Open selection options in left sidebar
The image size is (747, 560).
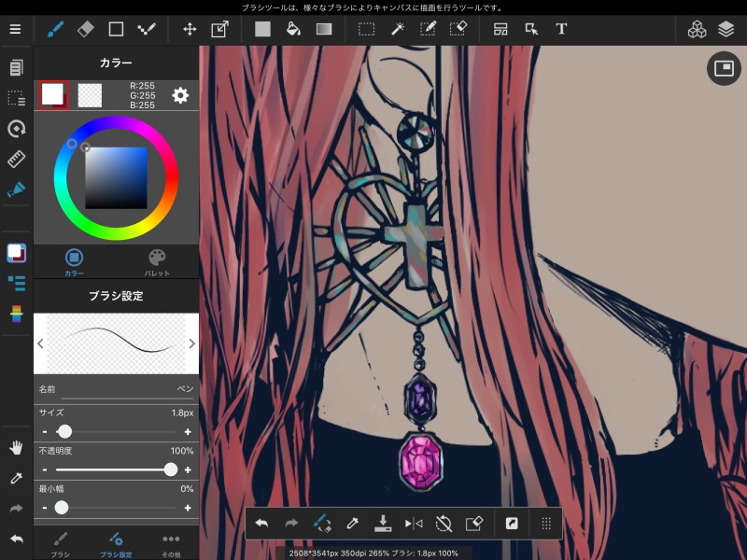[x=16, y=98]
